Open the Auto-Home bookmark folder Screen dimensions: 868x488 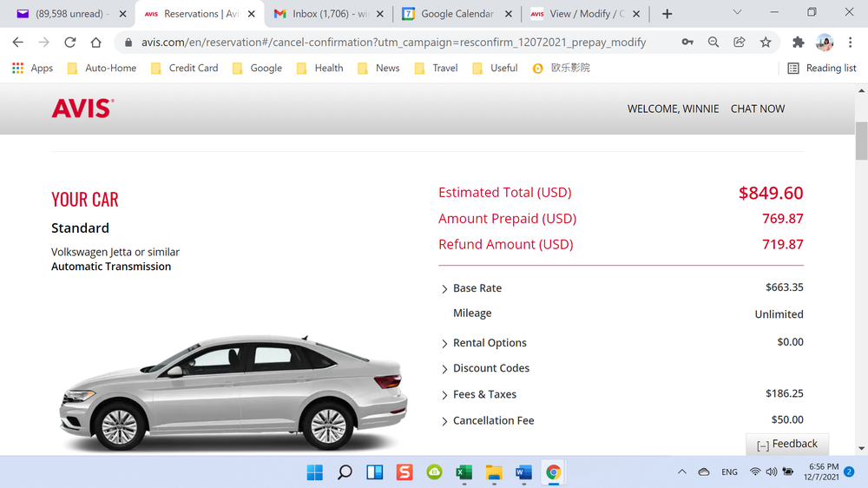tap(102, 68)
